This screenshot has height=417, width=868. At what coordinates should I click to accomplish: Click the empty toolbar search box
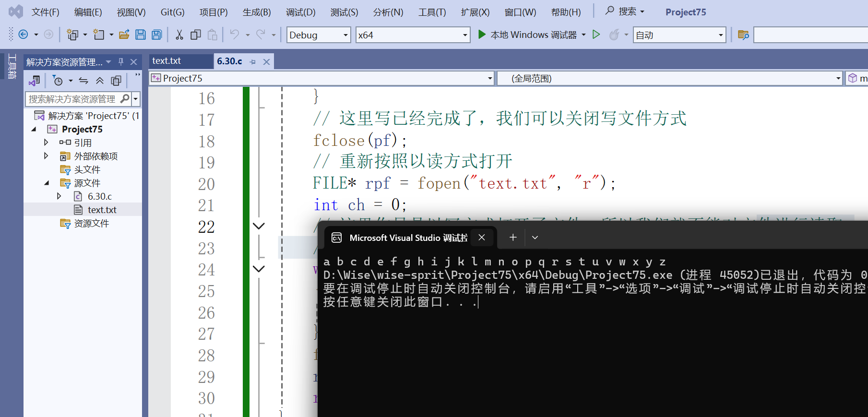(811, 35)
